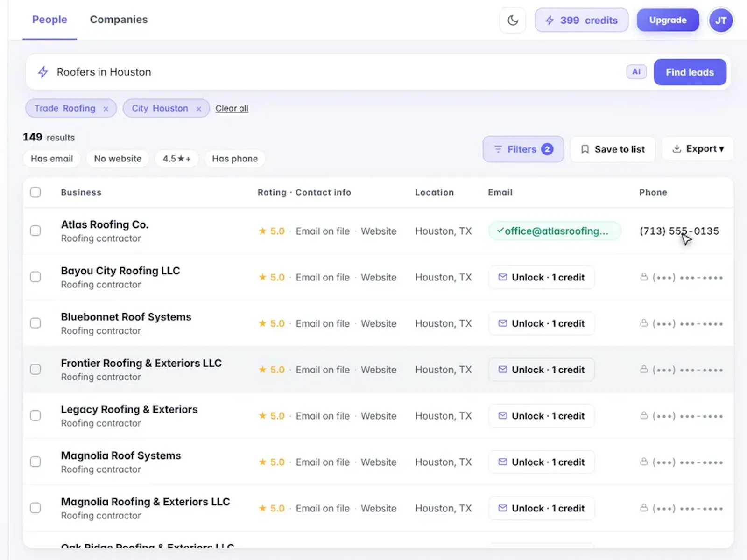
Task: Toggle the No website quick filter
Action: pos(118,159)
